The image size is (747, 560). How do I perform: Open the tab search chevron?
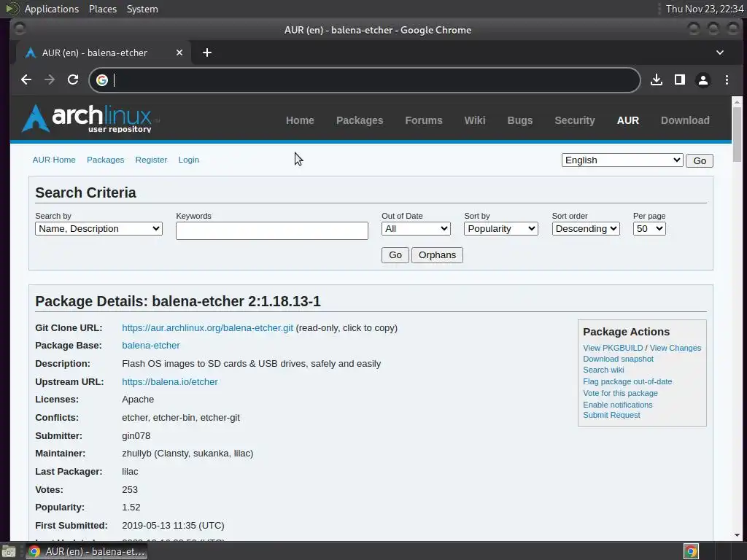[720, 52]
